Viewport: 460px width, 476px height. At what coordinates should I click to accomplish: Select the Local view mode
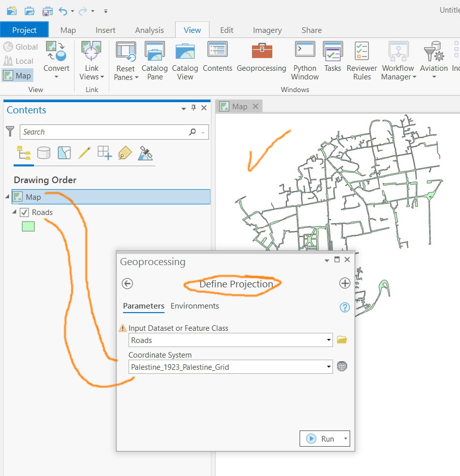(x=18, y=61)
